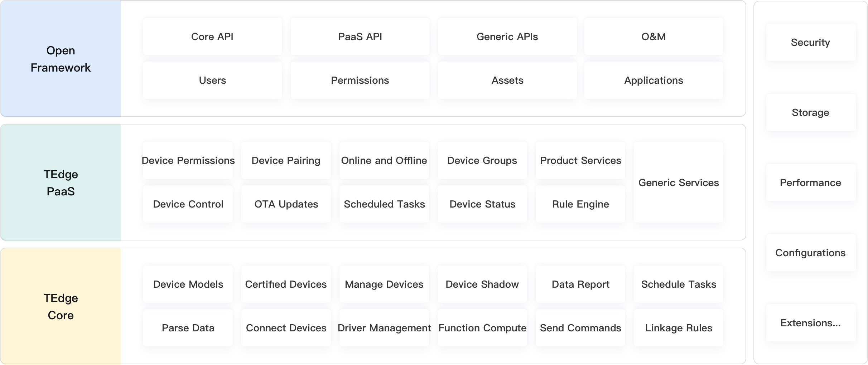Select the Function Compute block

click(482, 328)
